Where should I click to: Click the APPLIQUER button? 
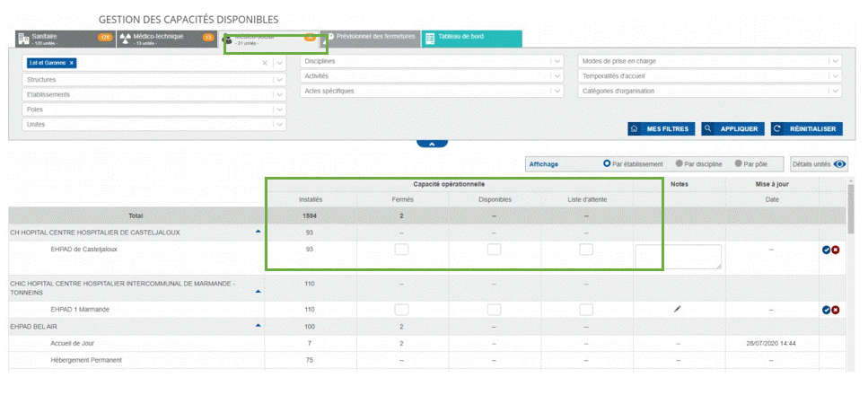[x=733, y=128]
